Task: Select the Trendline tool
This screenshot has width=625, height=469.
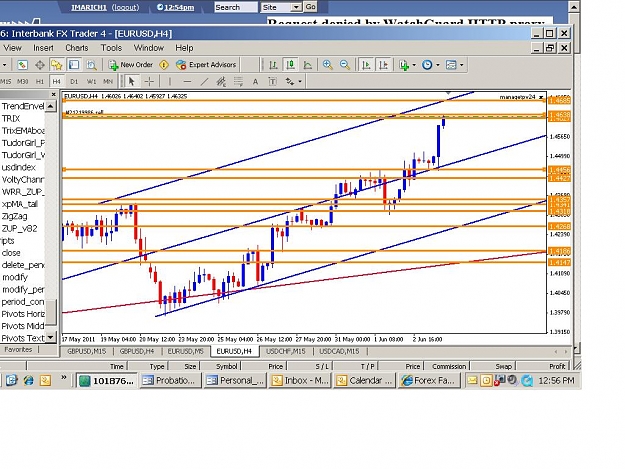Action: click(204, 82)
